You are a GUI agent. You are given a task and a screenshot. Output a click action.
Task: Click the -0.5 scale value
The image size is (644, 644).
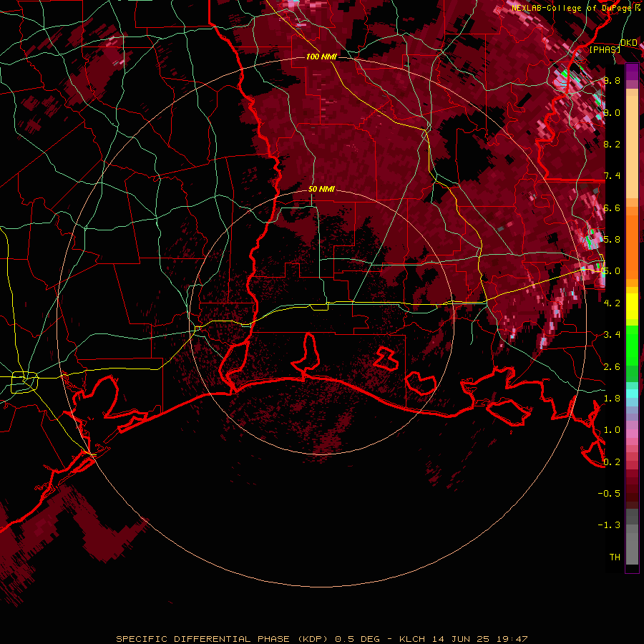point(609,494)
